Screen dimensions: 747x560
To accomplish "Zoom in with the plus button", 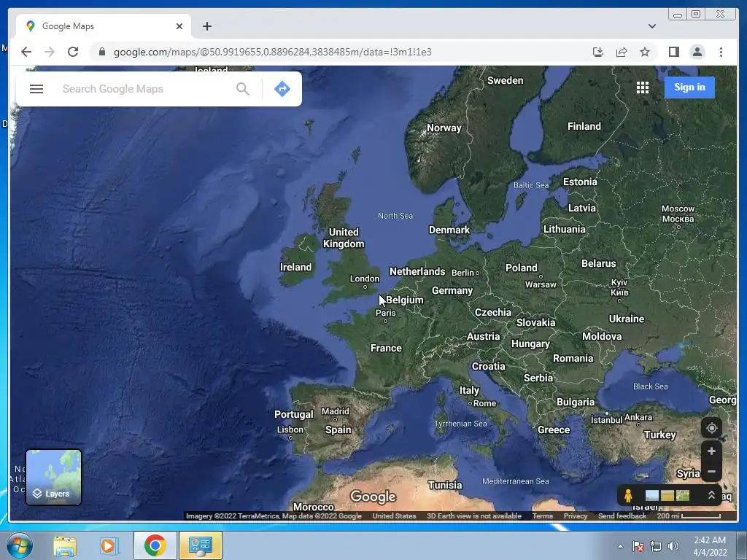I will 711,451.
